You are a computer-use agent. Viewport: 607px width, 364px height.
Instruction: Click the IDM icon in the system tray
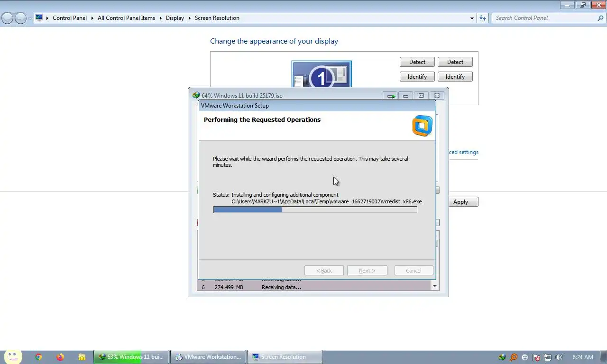click(502, 357)
